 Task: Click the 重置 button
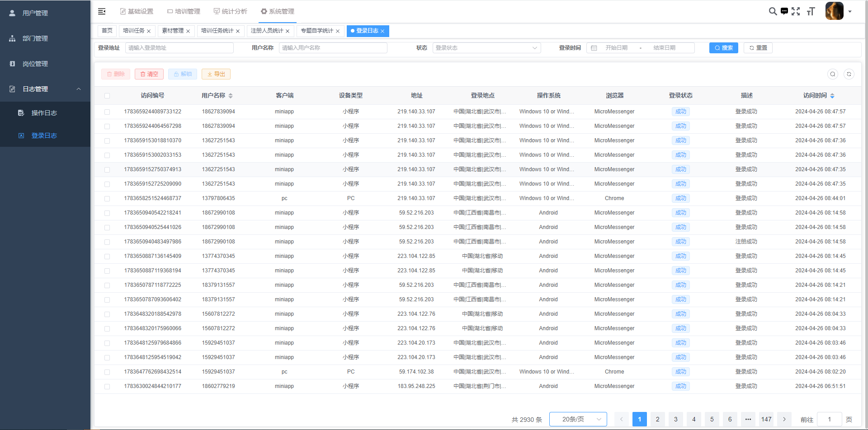pyautogui.click(x=758, y=48)
